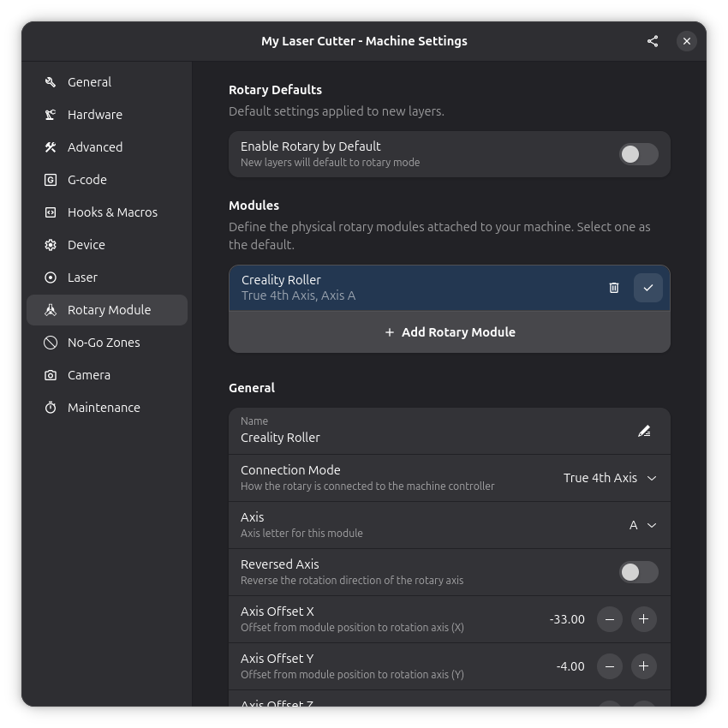Increase Axis Offset X value
Image resolution: width=728 pixels, height=728 pixels.
point(643,619)
